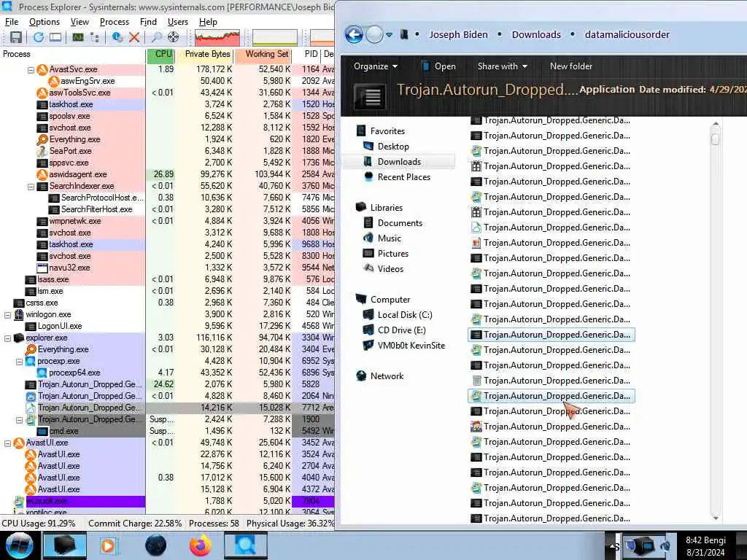Click the Refresh icon in Process Explorer toolbar
This screenshot has width=747, height=560.
(38, 37)
